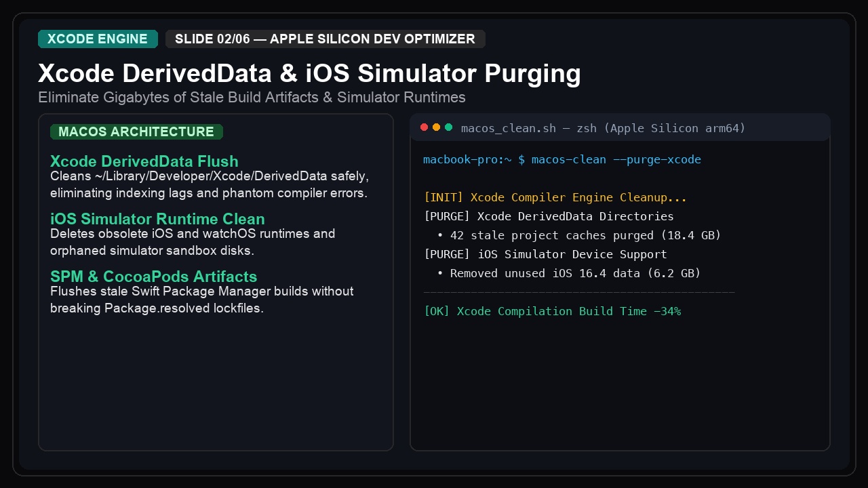868x488 pixels.
Task: Click the [OK] Xcode Compilation Build Time line
Action: 552,312
